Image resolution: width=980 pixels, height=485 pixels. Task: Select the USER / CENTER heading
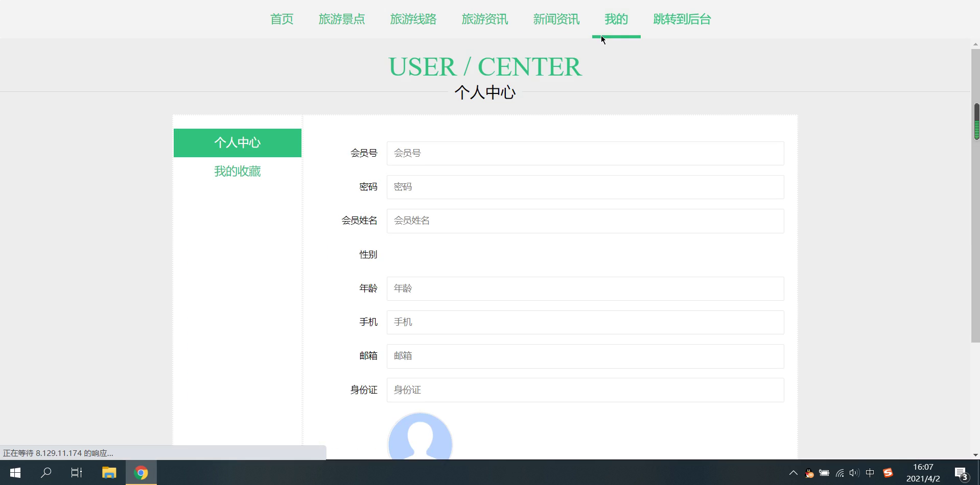click(x=485, y=67)
